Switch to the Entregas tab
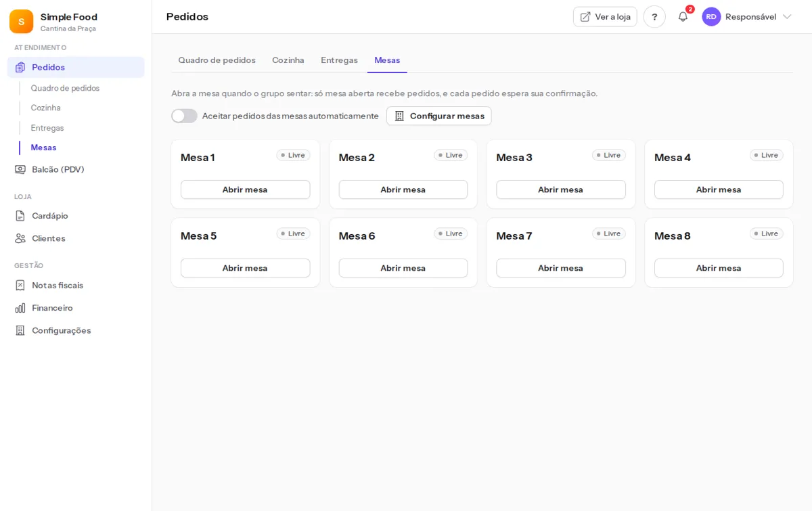This screenshot has height=511, width=812. coord(339,60)
